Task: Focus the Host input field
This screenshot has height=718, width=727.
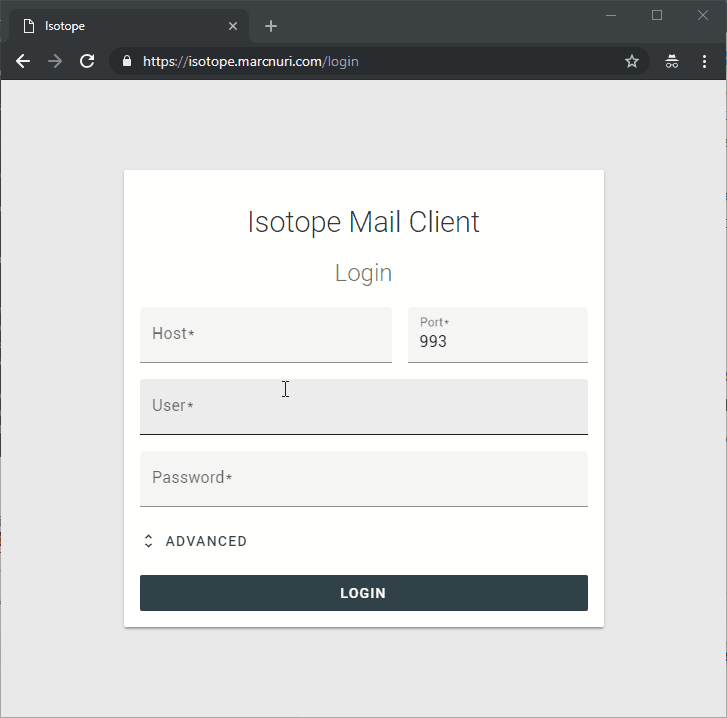Action: click(266, 334)
